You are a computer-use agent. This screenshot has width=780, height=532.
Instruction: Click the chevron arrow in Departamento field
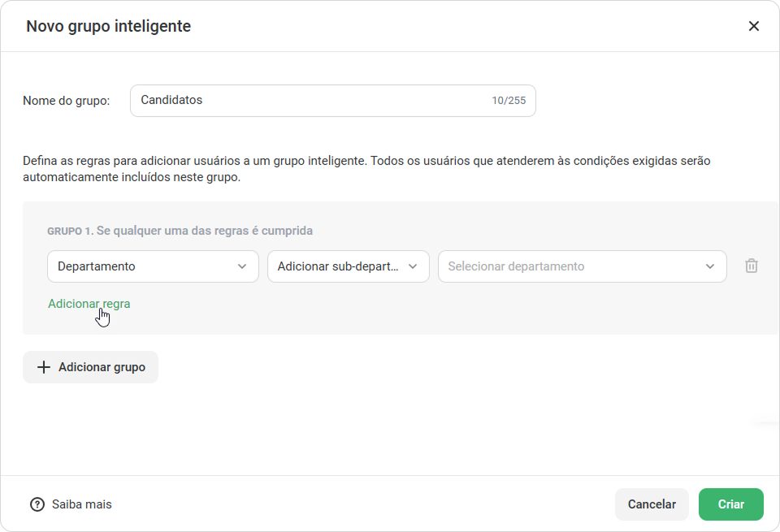242,266
